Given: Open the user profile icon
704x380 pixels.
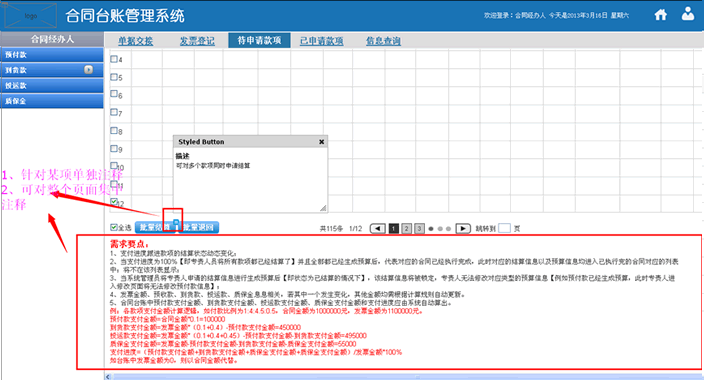Looking at the screenshot, I should 688,14.
